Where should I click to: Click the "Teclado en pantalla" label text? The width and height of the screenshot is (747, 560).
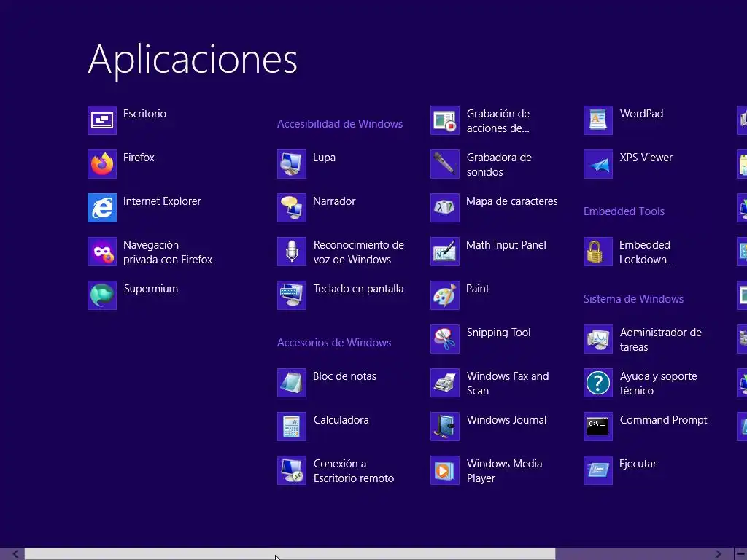tap(358, 289)
